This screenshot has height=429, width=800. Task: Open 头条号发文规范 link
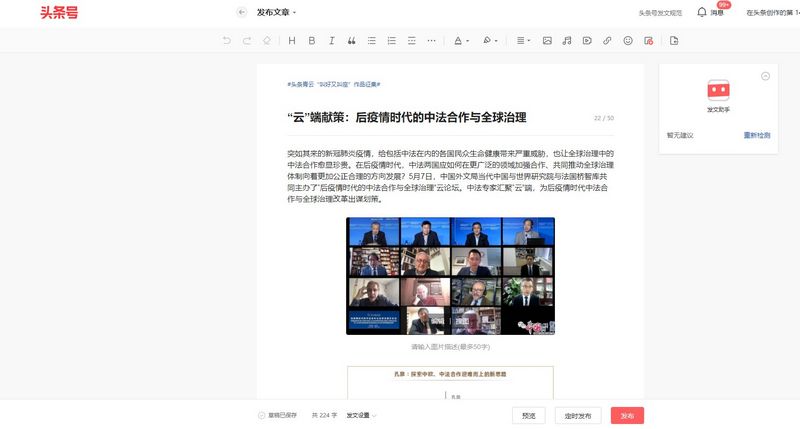click(x=660, y=13)
